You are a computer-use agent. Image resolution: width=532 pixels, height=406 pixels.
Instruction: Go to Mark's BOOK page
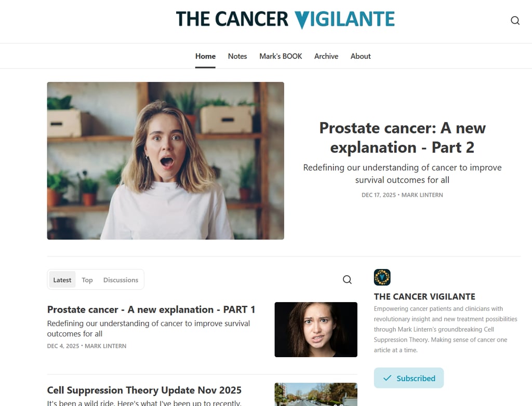coord(281,56)
